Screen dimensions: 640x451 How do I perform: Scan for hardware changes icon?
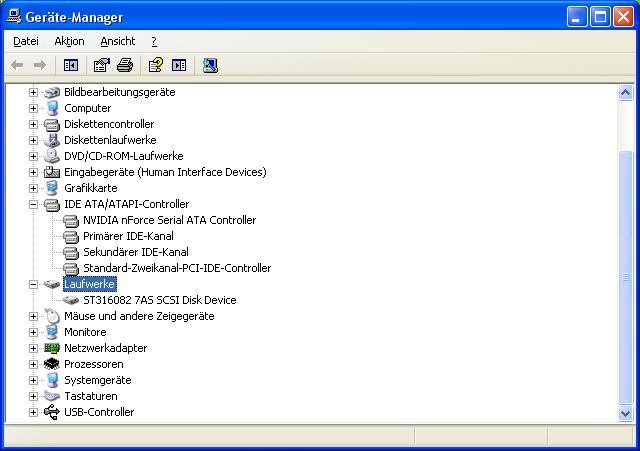point(210,65)
